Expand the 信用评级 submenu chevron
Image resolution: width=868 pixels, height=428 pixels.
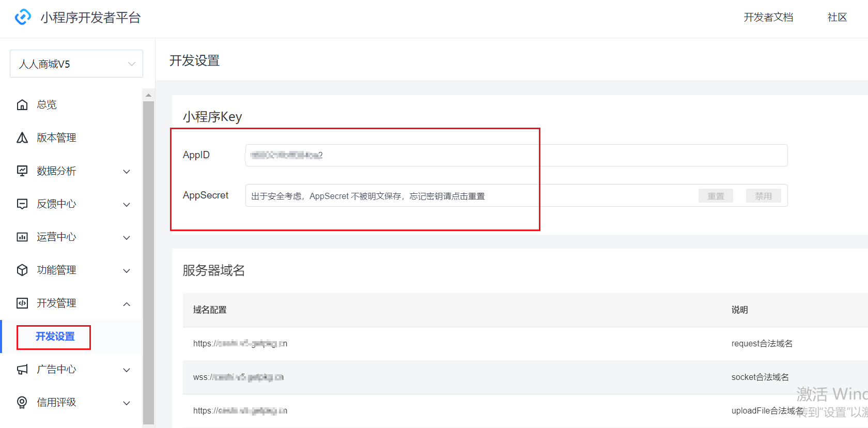click(127, 403)
